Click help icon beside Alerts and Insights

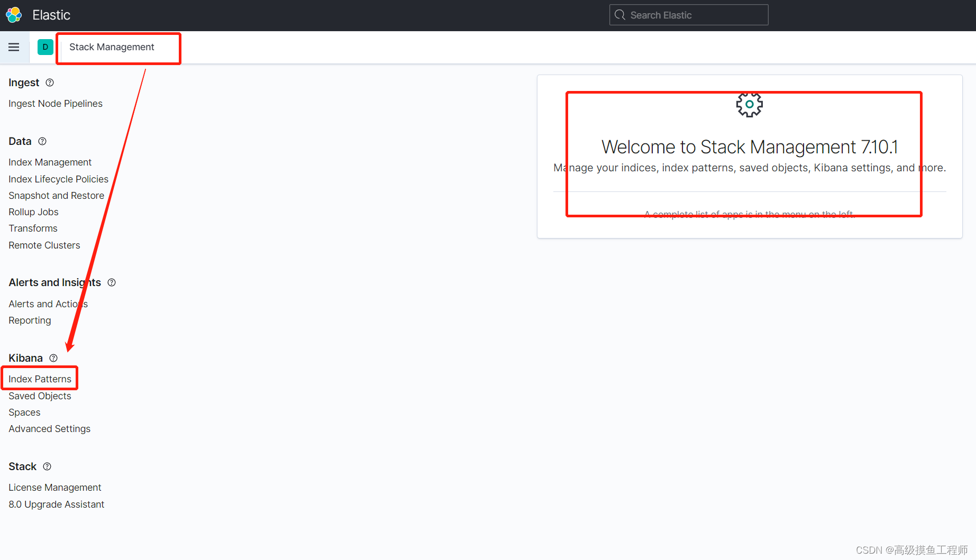click(112, 282)
